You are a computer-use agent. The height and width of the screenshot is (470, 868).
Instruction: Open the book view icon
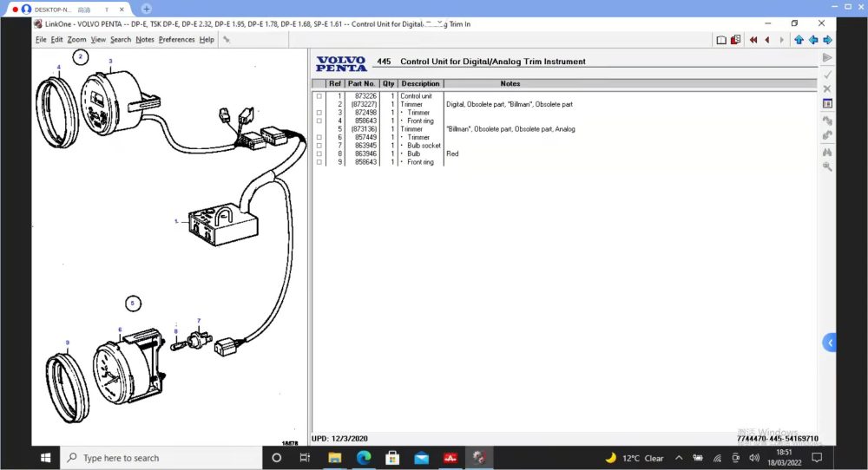coord(720,40)
